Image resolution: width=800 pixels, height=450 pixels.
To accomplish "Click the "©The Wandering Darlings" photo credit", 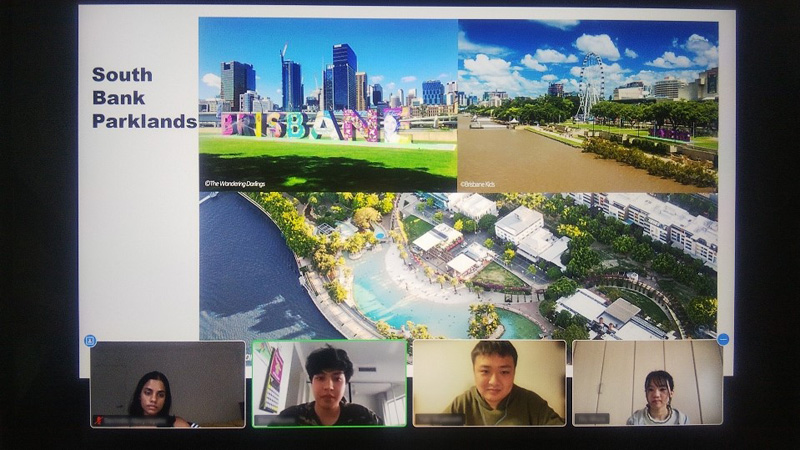I will point(235,184).
